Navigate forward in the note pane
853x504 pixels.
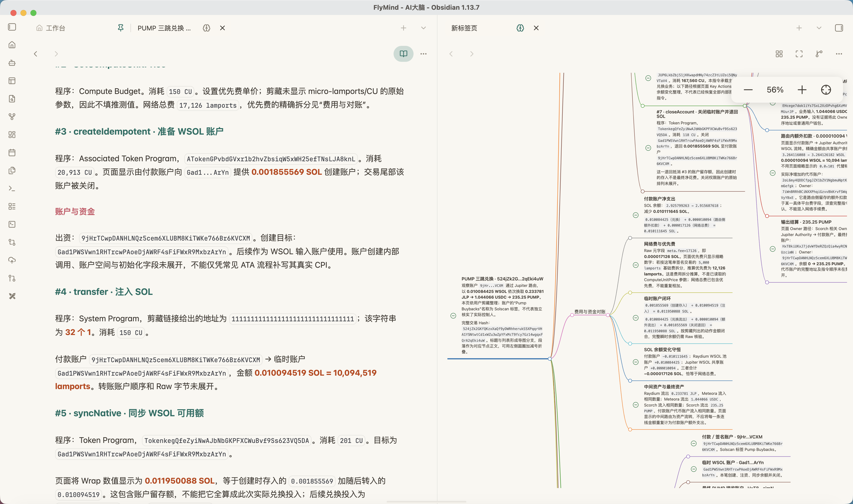pyautogui.click(x=56, y=54)
